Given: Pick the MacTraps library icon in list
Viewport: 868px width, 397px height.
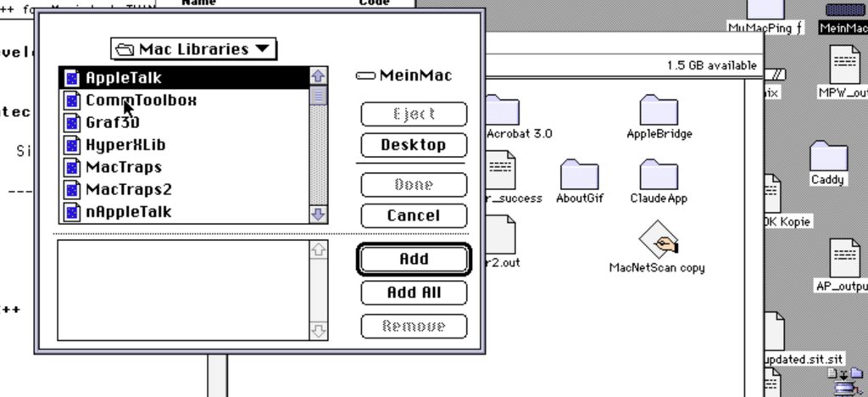Looking at the screenshot, I should point(72,167).
